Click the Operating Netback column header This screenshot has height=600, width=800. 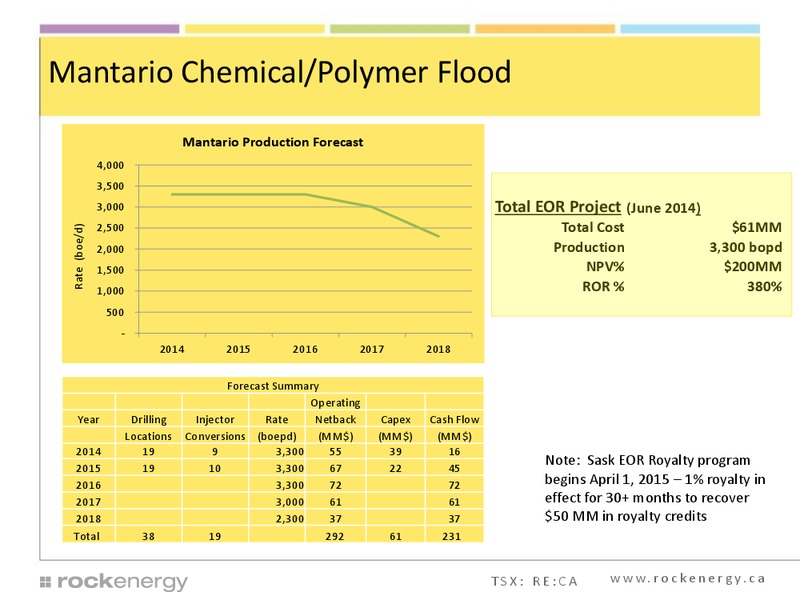(x=335, y=411)
